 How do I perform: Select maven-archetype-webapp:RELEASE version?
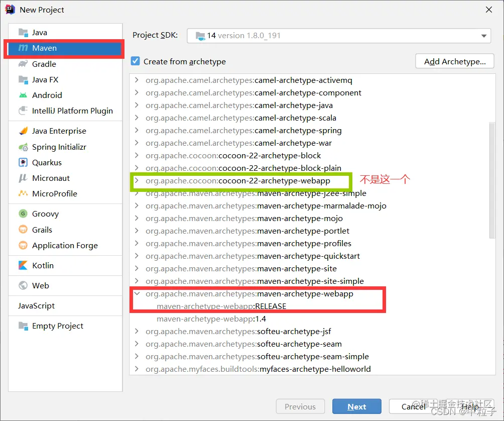(x=221, y=306)
